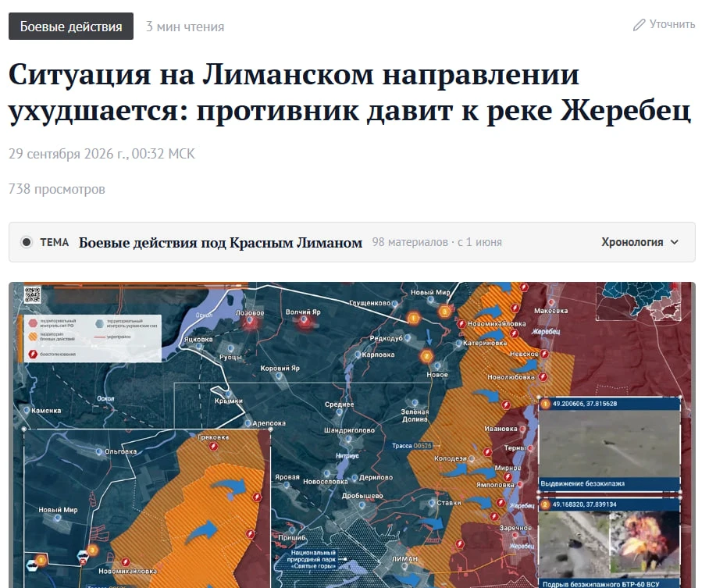Click the QR code on the map
This screenshot has width=709, height=588.
pos(33,295)
